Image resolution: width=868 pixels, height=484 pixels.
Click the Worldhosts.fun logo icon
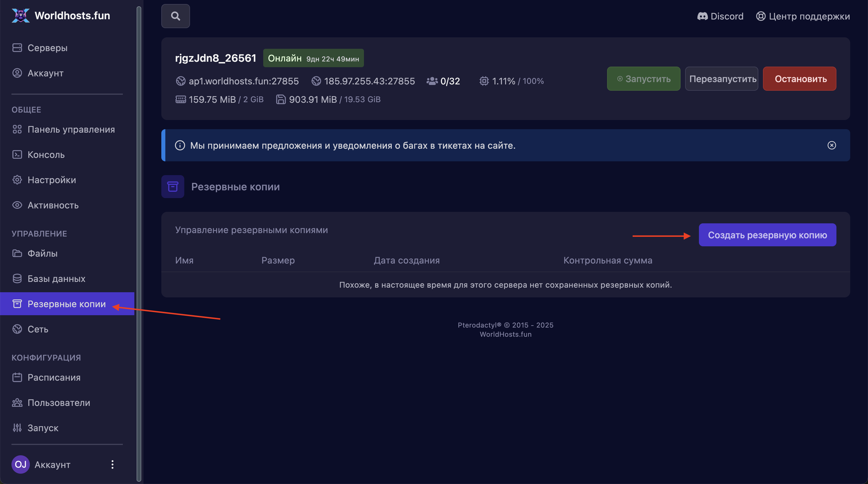pyautogui.click(x=21, y=16)
